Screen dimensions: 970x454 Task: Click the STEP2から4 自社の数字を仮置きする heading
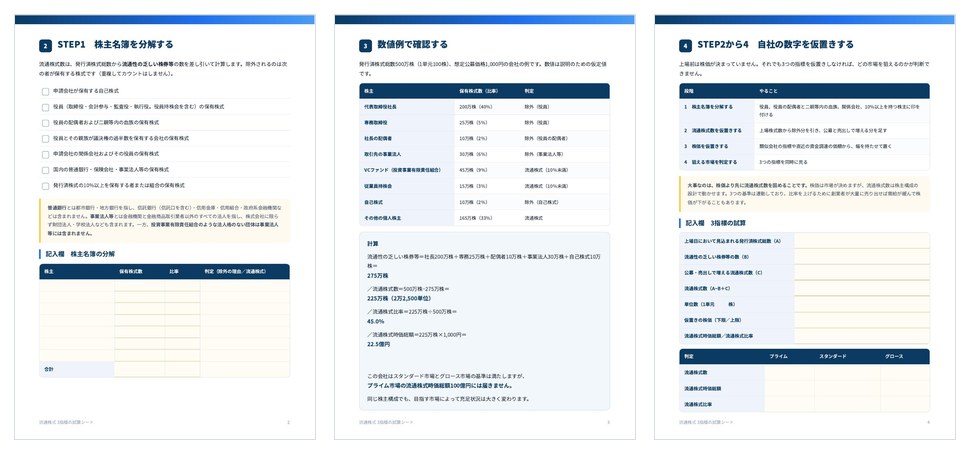(x=775, y=45)
